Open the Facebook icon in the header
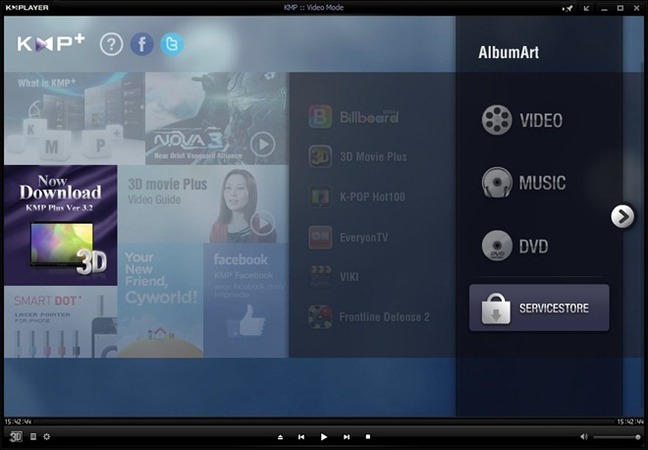The height and width of the screenshot is (450, 648). (x=142, y=44)
